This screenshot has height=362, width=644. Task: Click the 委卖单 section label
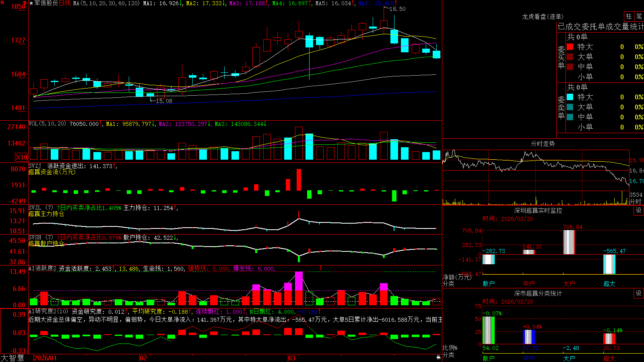pyautogui.click(x=561, y=107)
